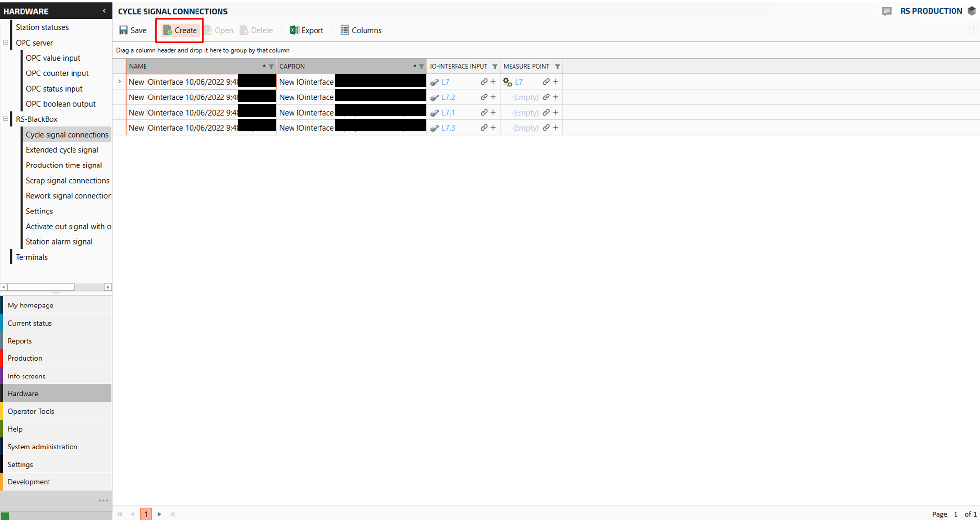The width and height of the screenshot is (980, 520).
Task: Click plus icon beside L7.1 IO-interface input
Action: pos(493,113)
